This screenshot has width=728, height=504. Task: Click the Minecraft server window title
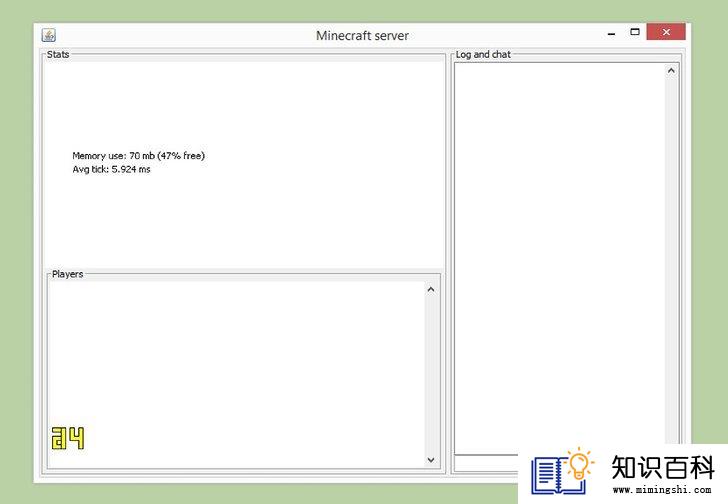(x=362, y=36)
